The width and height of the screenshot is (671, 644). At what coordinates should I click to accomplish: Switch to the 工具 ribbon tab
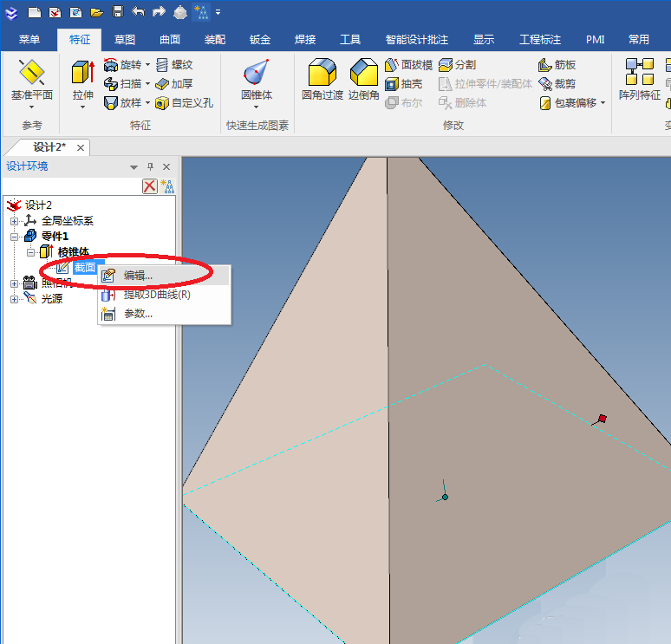[x=350, y=40]
